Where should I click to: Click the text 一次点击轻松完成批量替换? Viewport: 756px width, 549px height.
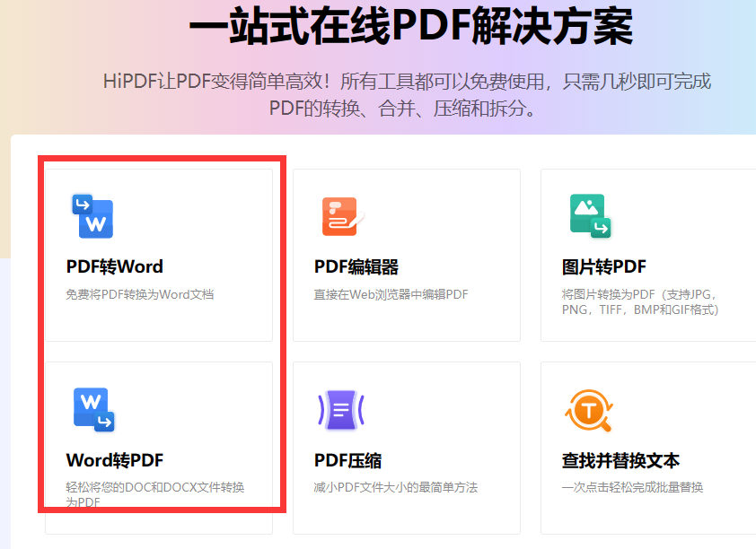coord(633,487)
